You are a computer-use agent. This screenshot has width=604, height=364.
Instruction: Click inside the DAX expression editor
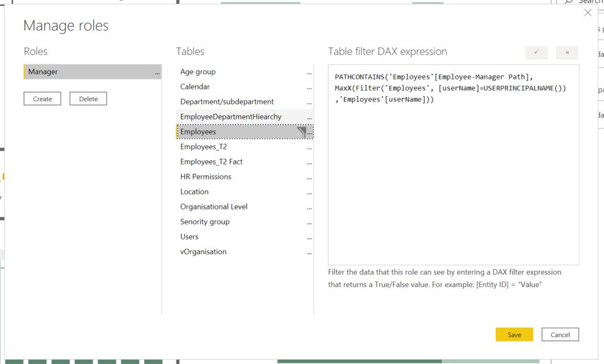[453, 164]
